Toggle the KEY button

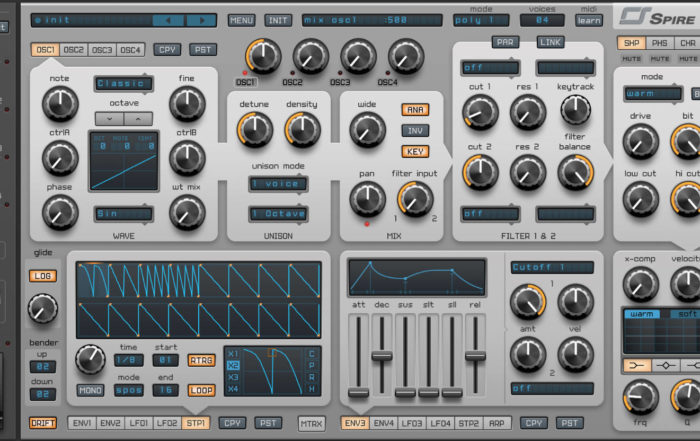[x=415, y=151]
